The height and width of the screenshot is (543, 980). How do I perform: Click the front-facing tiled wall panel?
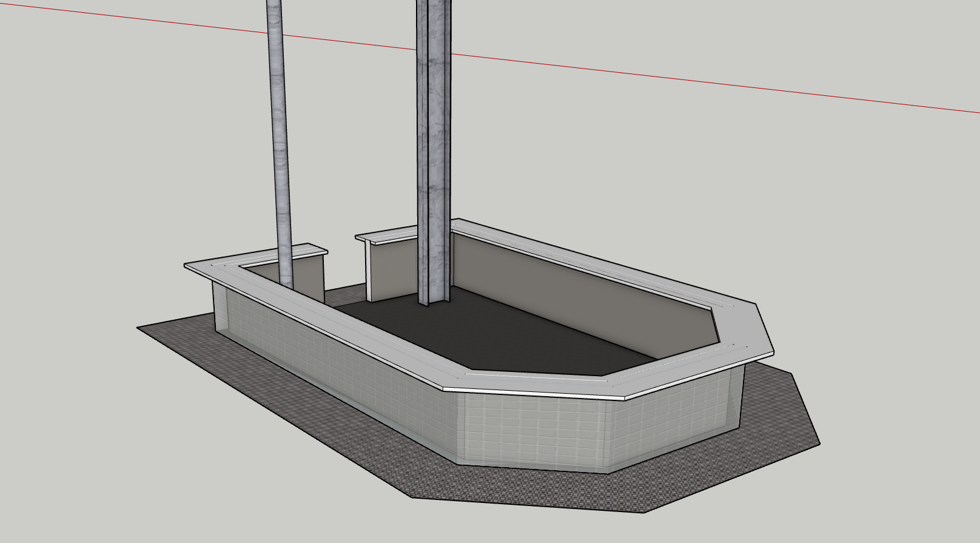point(534,432)
